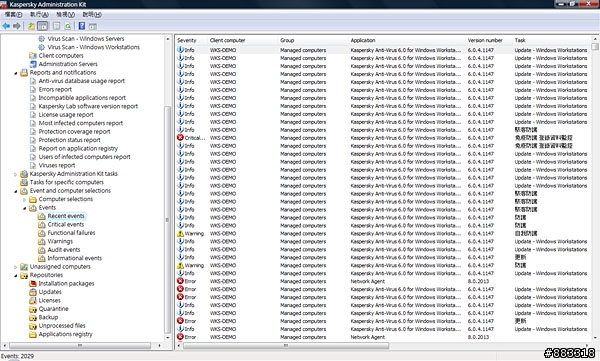
Task: Toggle the console tree pane toolbar button
Action: point(42,26)
